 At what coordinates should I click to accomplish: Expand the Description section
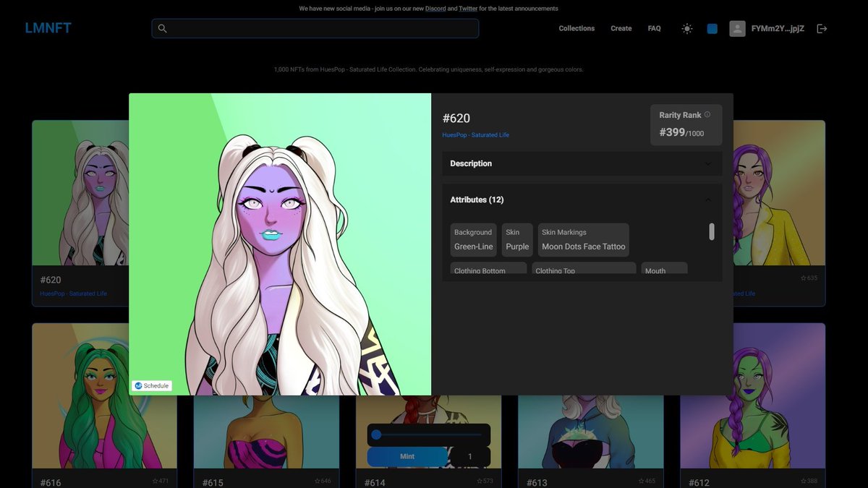(x=582, y=163)
